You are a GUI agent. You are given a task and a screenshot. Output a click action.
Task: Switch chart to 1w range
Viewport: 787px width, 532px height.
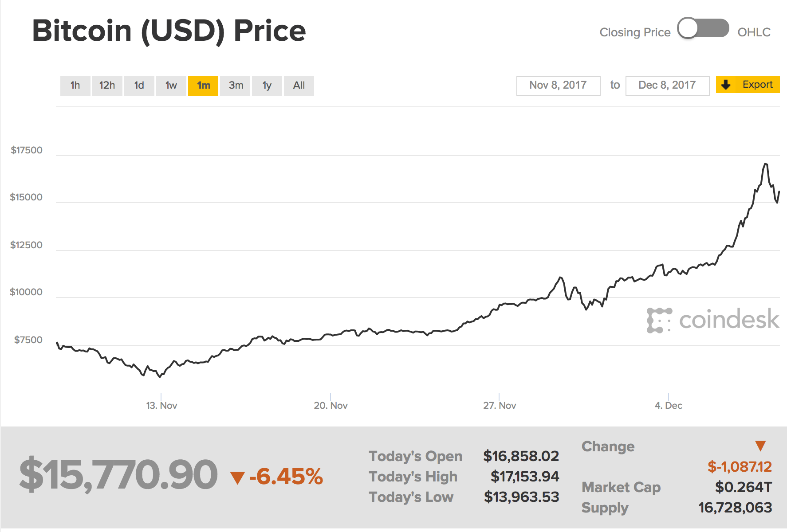coord(171,86)
